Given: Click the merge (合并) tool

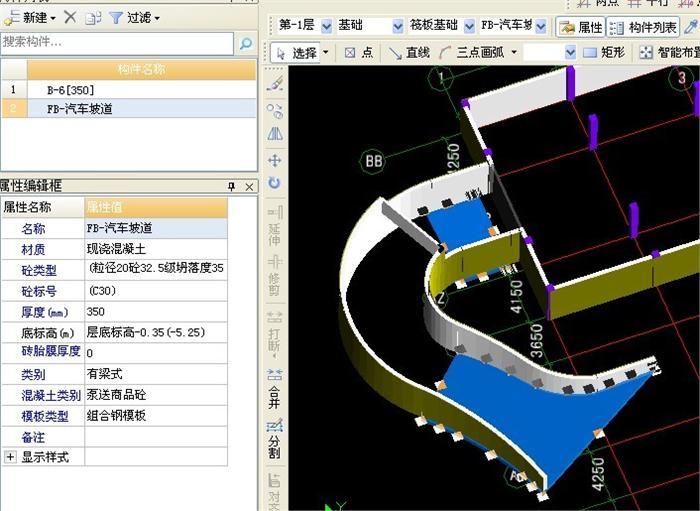Looking at the screenshot, I should click(274, 383).
